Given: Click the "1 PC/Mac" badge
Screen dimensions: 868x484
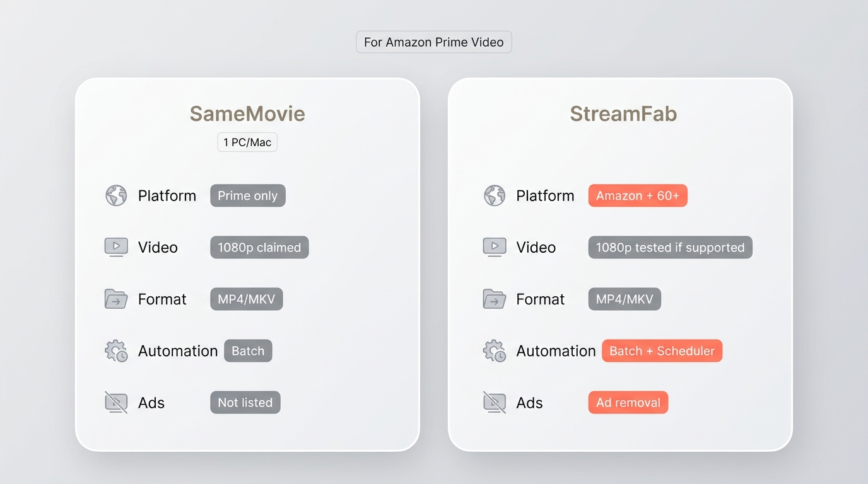Looking at the screenshot, I should click(x=247, y=142).
